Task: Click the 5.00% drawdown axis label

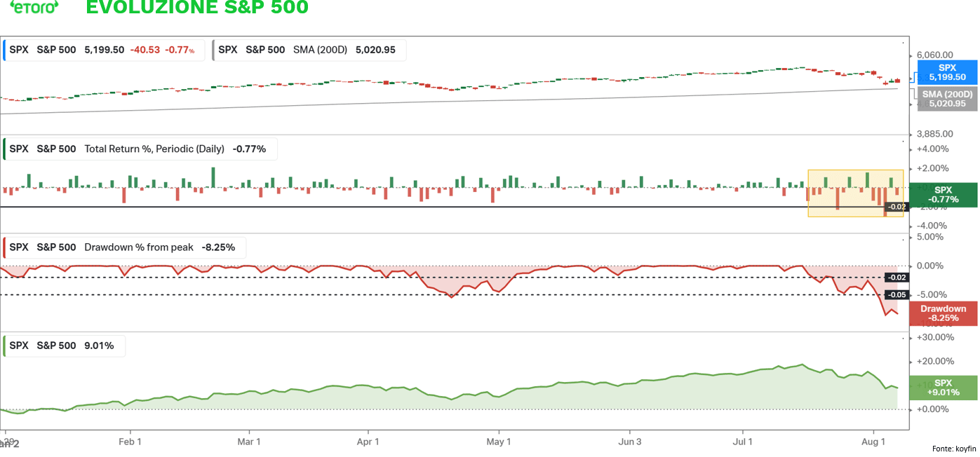Action: [x=930, y=237]
